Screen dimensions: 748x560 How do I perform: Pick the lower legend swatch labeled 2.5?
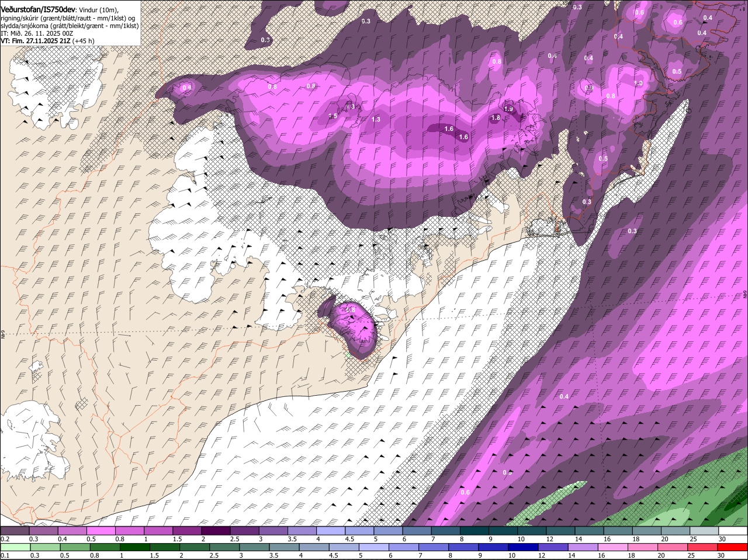point(225,547)
